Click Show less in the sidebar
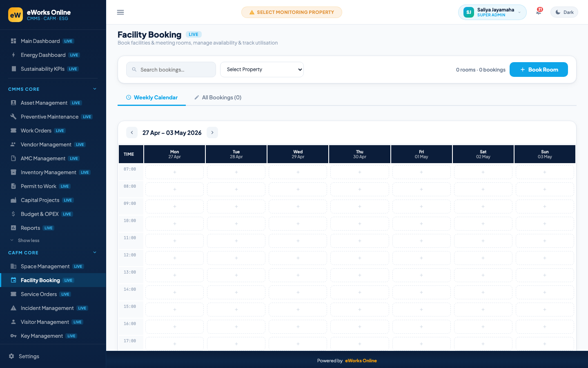The height and width of the screenshot is (368, 588). tap(29, 240)
